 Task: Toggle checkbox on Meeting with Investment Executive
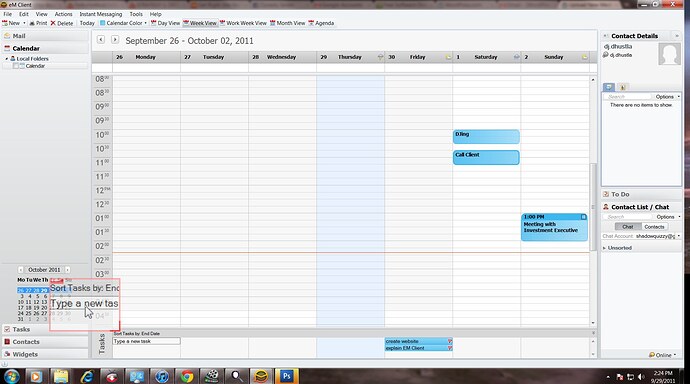tap(584, 217)
